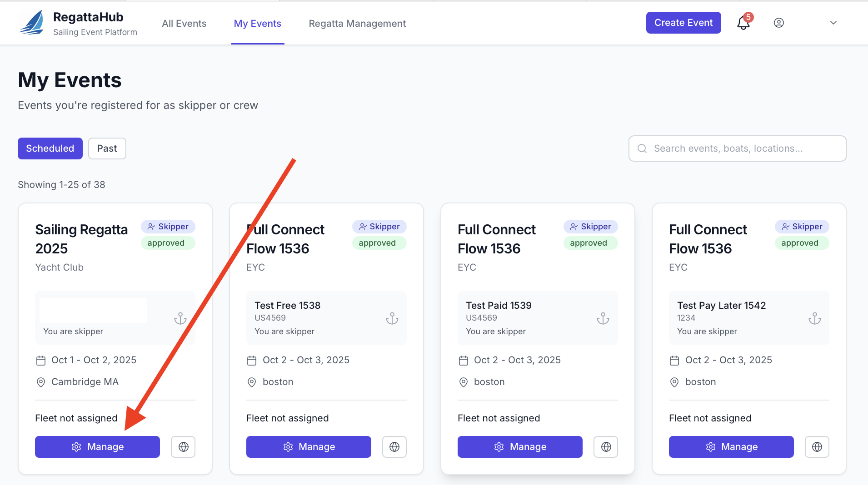The width and height of the screenshot is (868, 485).
Task: Click the RegattaHub sailboat logo
Action: pos(31,22)
